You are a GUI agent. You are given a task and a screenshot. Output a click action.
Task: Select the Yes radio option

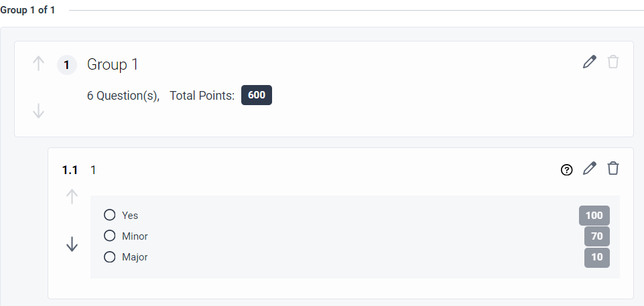[110, 215]
